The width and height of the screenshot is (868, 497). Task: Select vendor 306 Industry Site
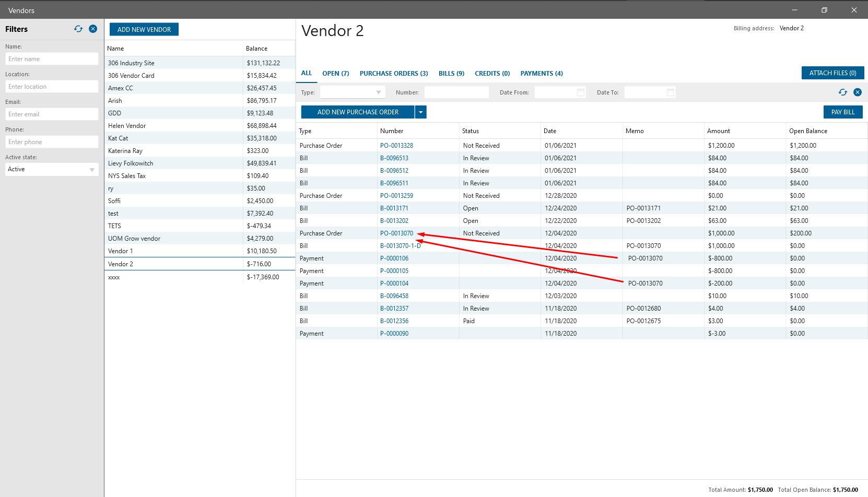(x=200, y=63)
